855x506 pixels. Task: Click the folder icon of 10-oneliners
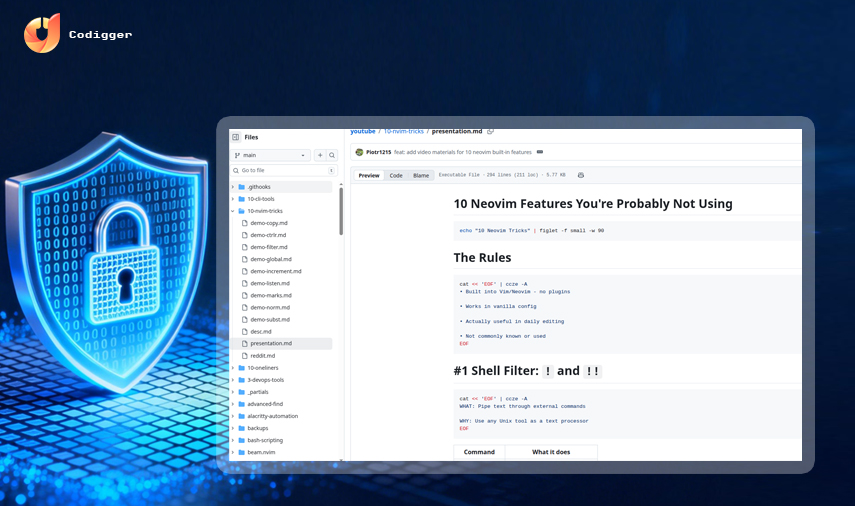coord(242,368)
